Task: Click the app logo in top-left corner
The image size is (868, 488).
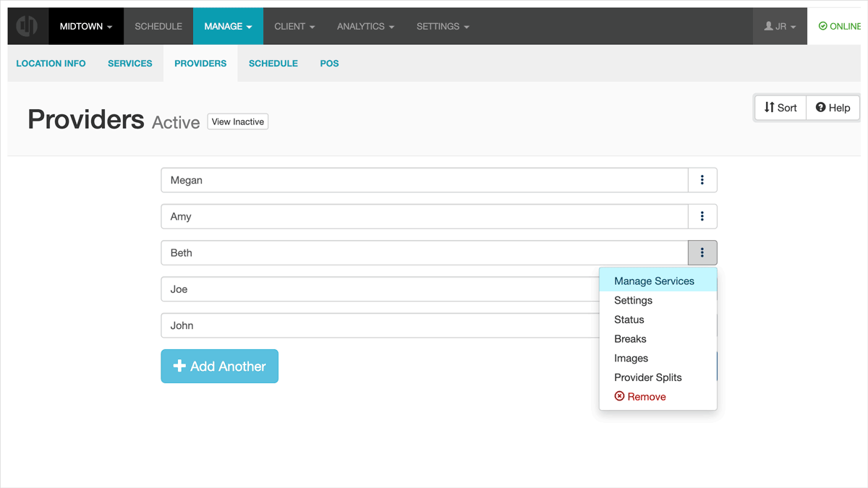Action: point(27,26)
